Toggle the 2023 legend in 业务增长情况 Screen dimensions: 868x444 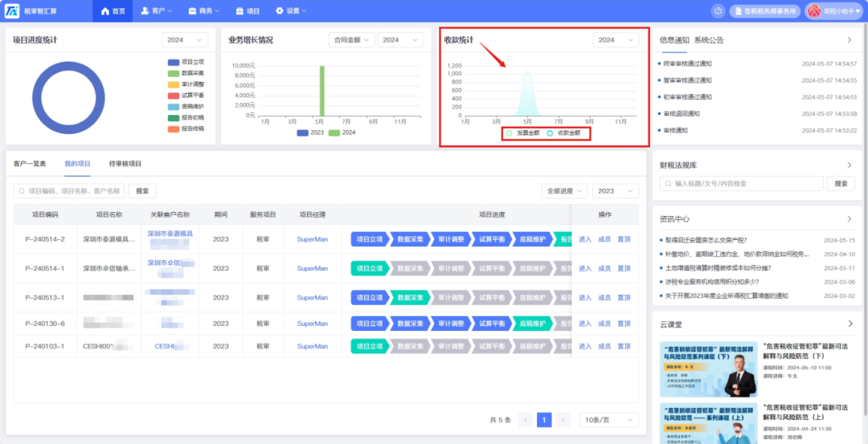[x=310, y=132]
